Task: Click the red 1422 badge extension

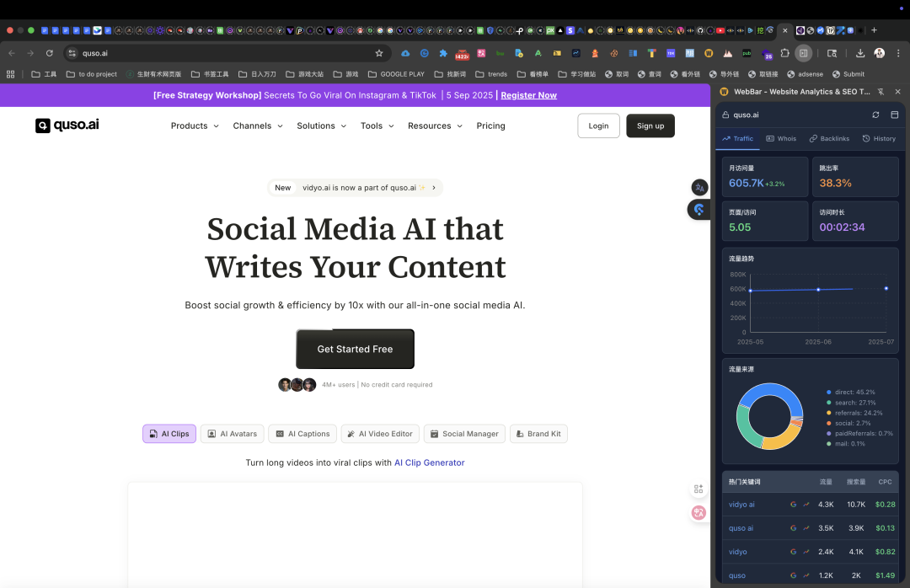Action: click(x=462, y=54)
